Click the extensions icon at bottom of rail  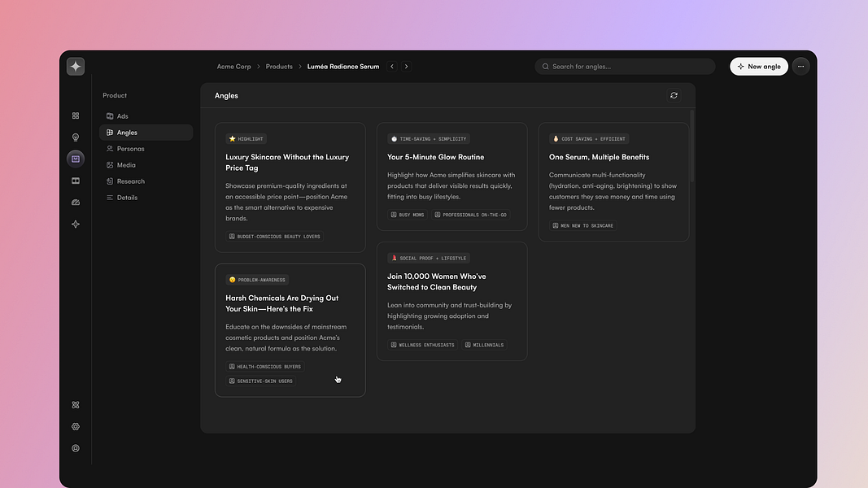(75, 404)
